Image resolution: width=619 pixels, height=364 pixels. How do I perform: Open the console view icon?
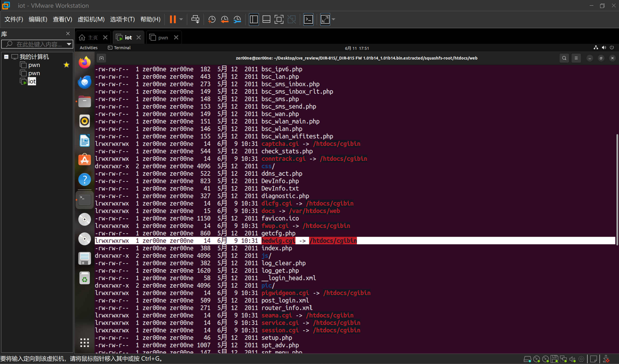point(308,19)
